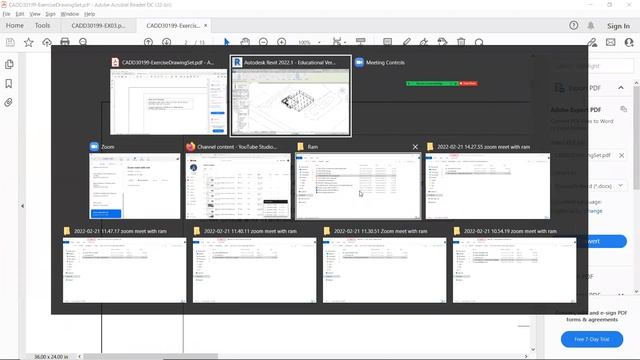Click the right panel vertical scrollbar
Screen dimensions: 640x360
click(636, 139)
